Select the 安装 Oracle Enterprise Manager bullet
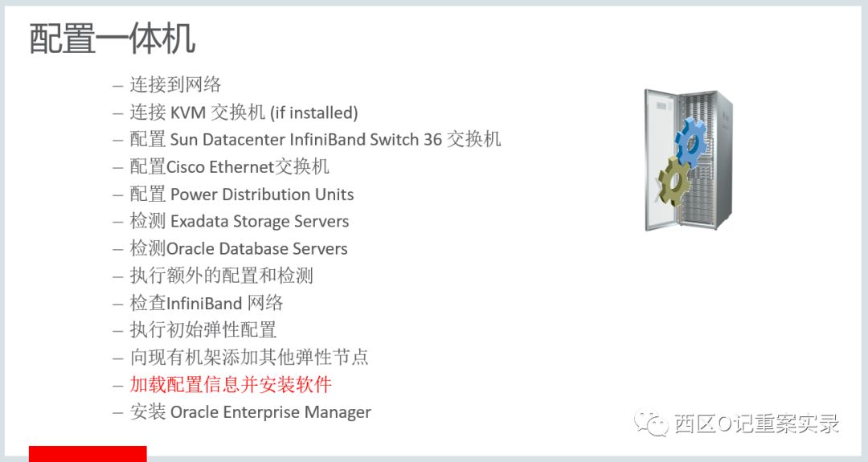This screenshot has height=462, width=868. coord(251,412)
